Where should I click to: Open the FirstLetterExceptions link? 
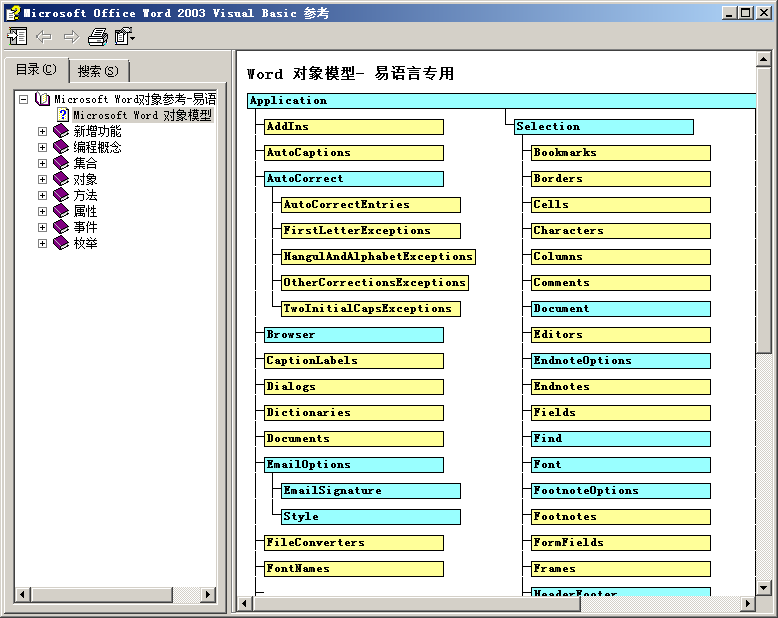tap(371, 231)
